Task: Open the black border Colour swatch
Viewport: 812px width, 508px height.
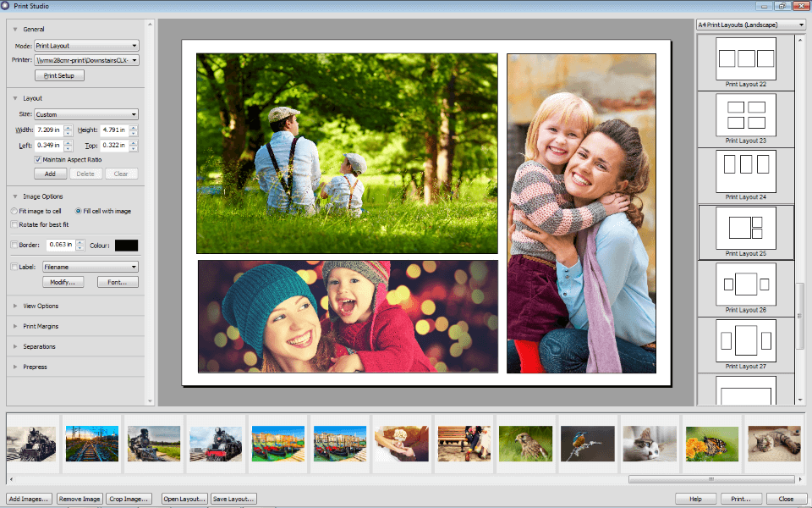Action: (x=126, y=246)
